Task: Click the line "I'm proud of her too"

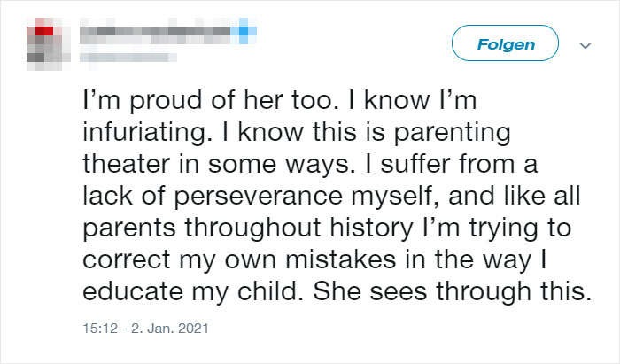Action: click(208, 100)
